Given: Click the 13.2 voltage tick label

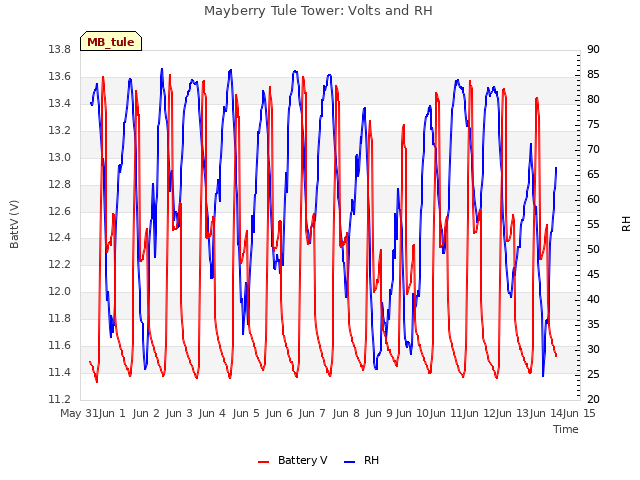Looking at the screenshot, I should point(60,130).
